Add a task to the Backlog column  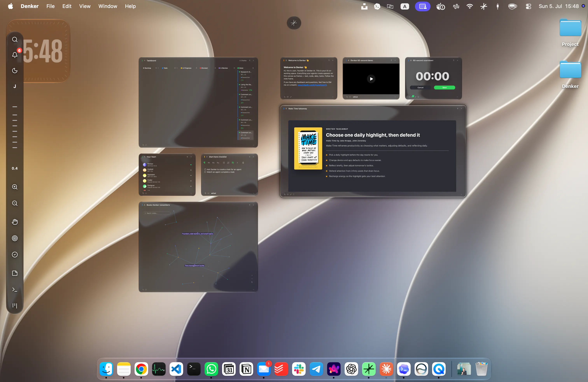point(158,68)
